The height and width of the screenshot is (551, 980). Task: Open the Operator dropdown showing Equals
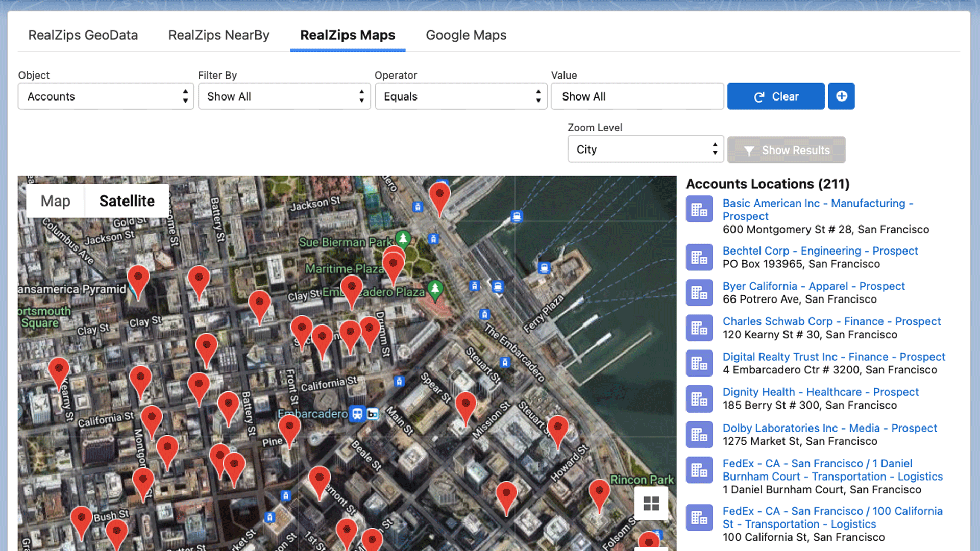point(461,96)
